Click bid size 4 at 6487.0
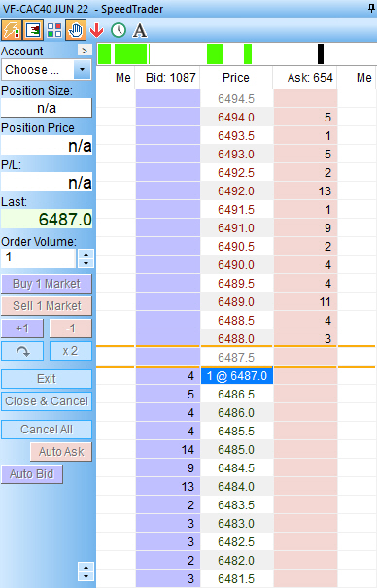This screenshot has width=377, height=588. click(x=167, y=376)
